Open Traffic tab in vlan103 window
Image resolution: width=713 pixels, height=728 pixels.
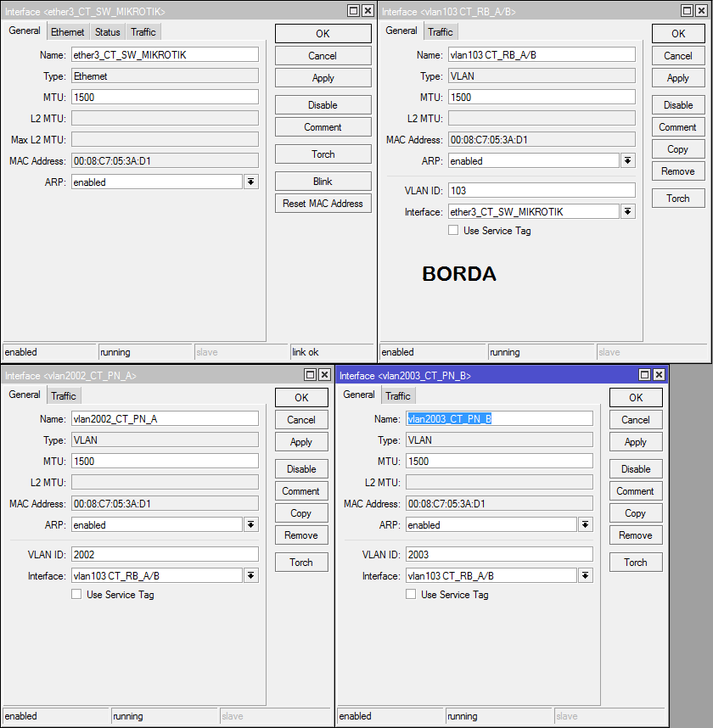(x=441, y=32)
